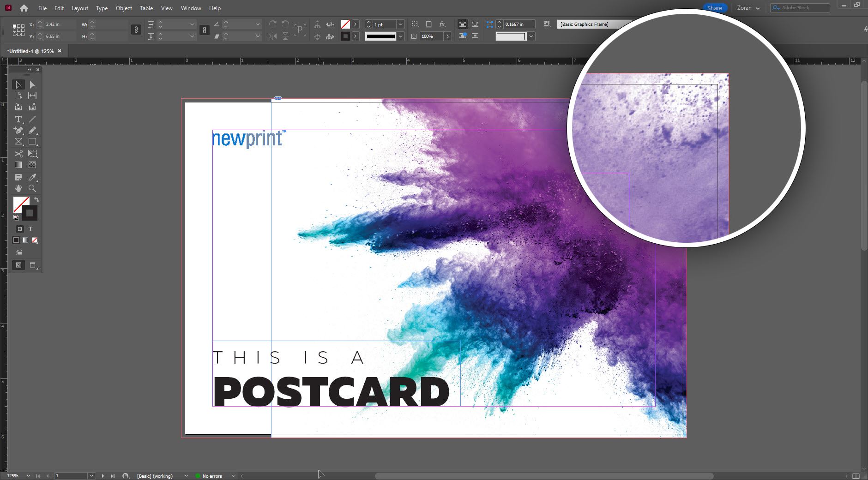Set formatting affects text
Screen dimensions: 868x480
pyautogui.click(x=30, y=229)
